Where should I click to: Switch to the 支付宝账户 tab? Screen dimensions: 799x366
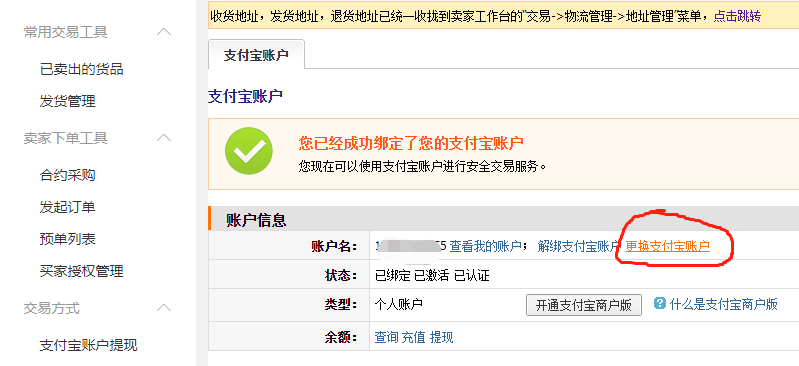(256, 55)
